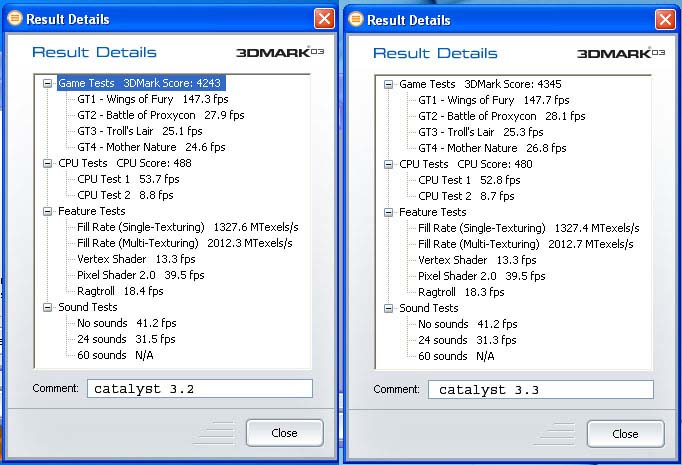Viewport: 682px width, 465px height.
Task: Collapse Sound Tests node in right window
Action: pyautogui.click(x=388, y=307)
